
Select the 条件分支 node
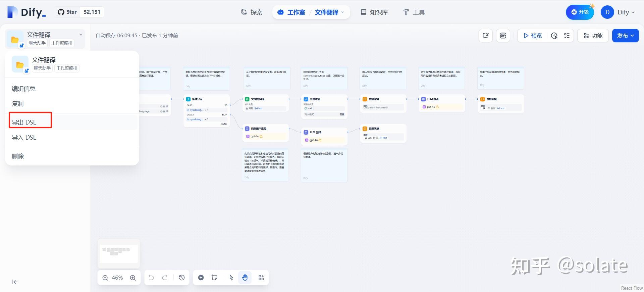(207, 111)
